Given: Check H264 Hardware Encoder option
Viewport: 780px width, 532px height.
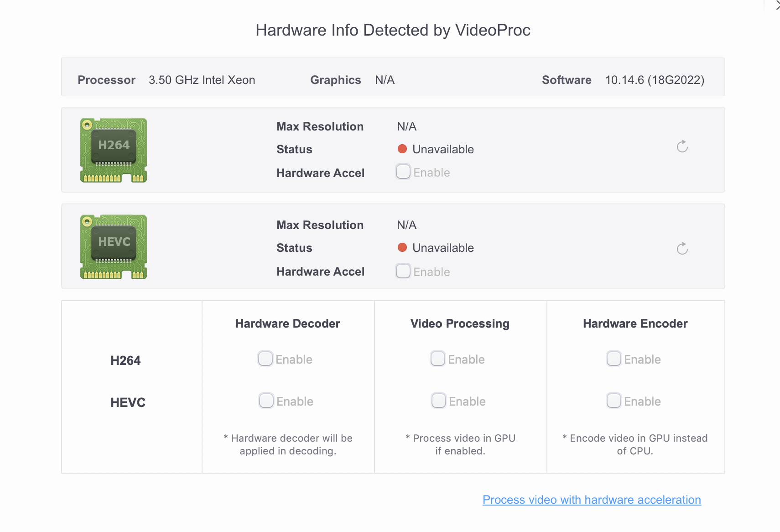Looking at the screenshot, I should [614, 359].
